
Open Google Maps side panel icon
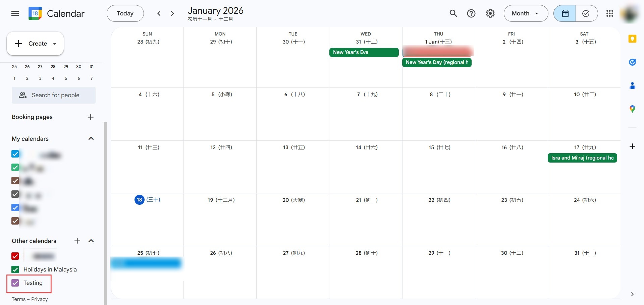point(632,109)
